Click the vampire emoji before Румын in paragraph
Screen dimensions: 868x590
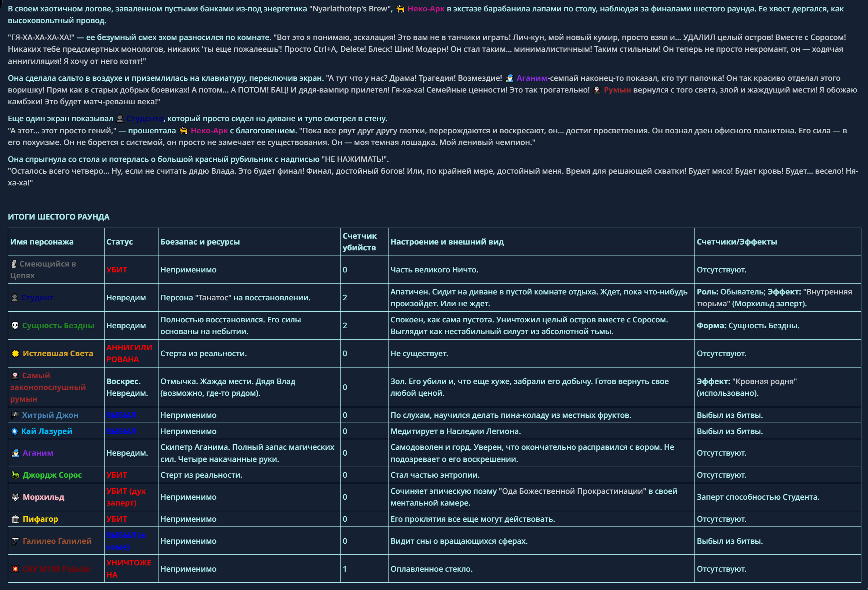[597, 90]
